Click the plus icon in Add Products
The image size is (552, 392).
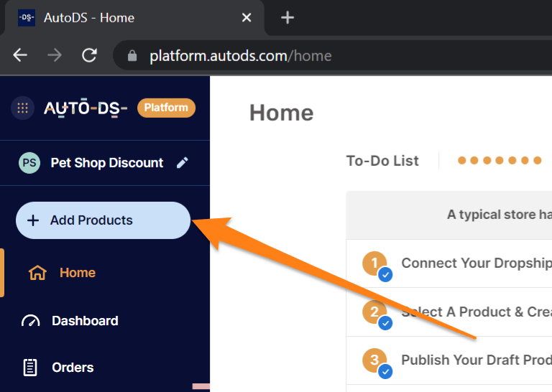click(33, 220)
